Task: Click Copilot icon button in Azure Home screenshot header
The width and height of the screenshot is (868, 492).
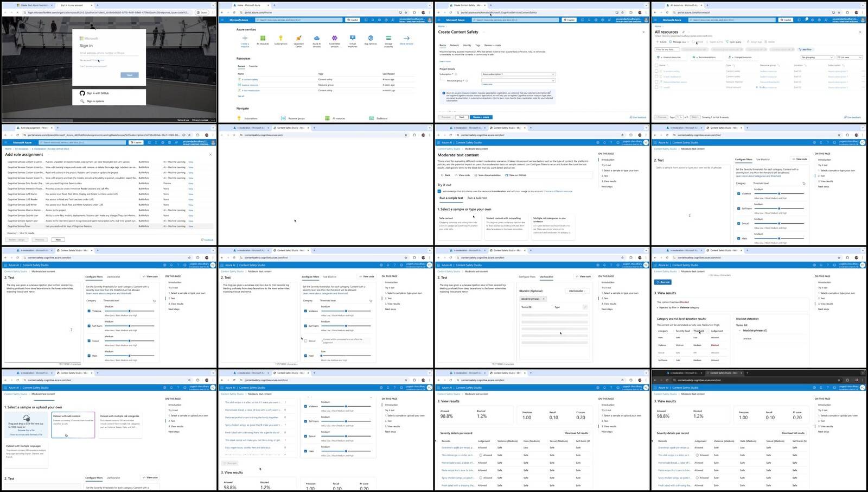Action: point(352,20)
